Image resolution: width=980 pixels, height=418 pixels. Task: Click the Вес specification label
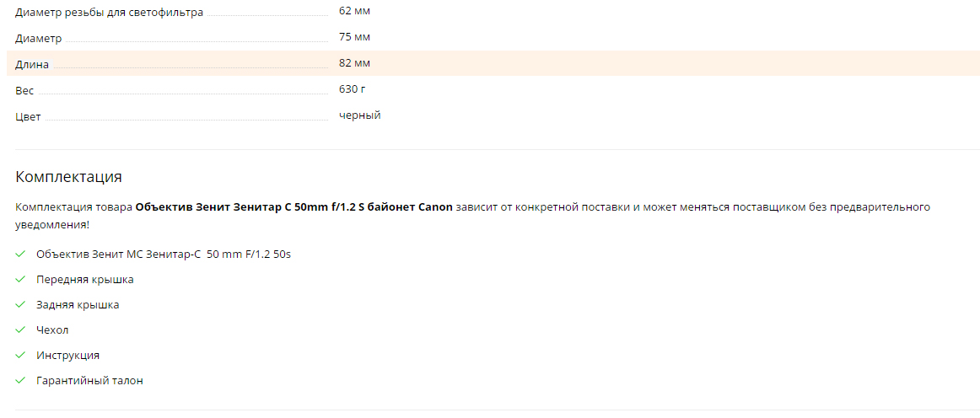coord(24,91)
